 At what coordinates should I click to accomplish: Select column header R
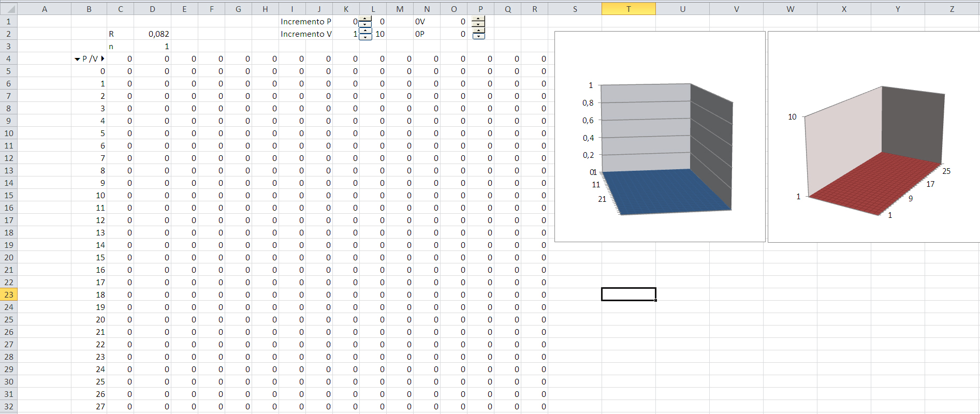534,9
